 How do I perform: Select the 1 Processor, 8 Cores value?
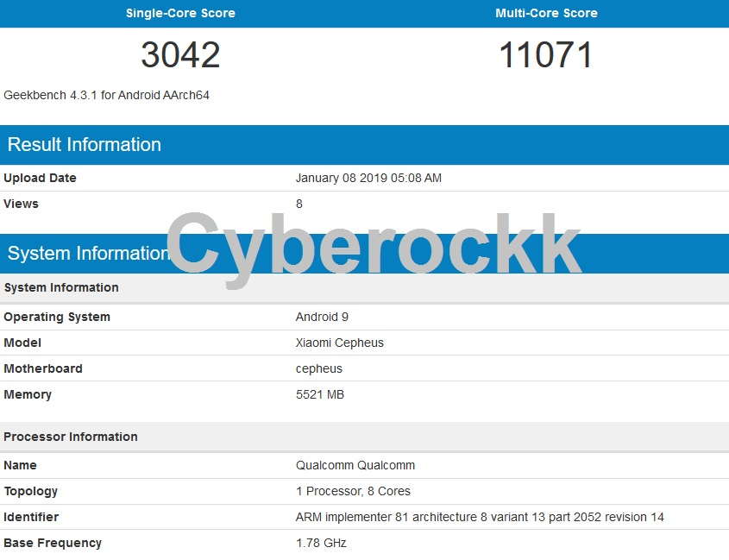(353, 491)
